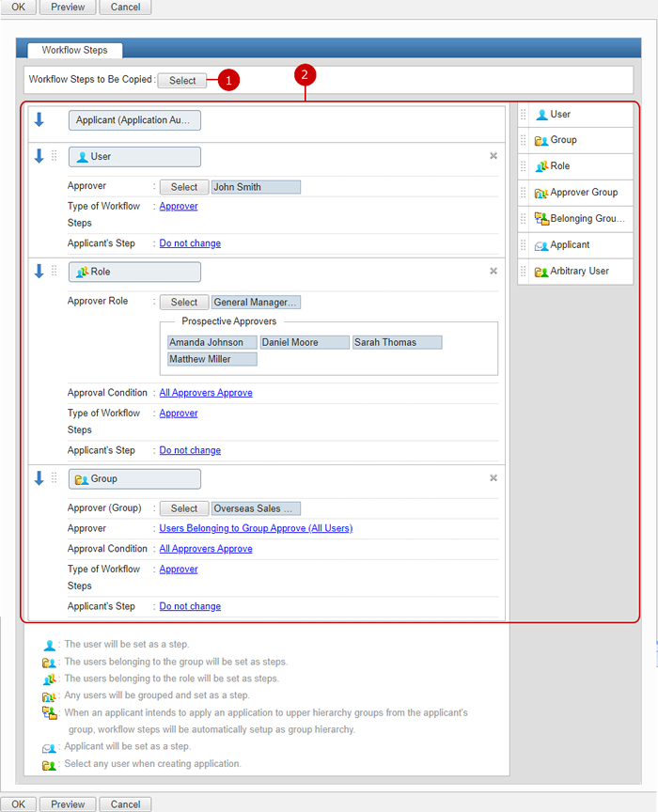
Task: Click the Belonging Grou… palette label
Action: point(587,219)
